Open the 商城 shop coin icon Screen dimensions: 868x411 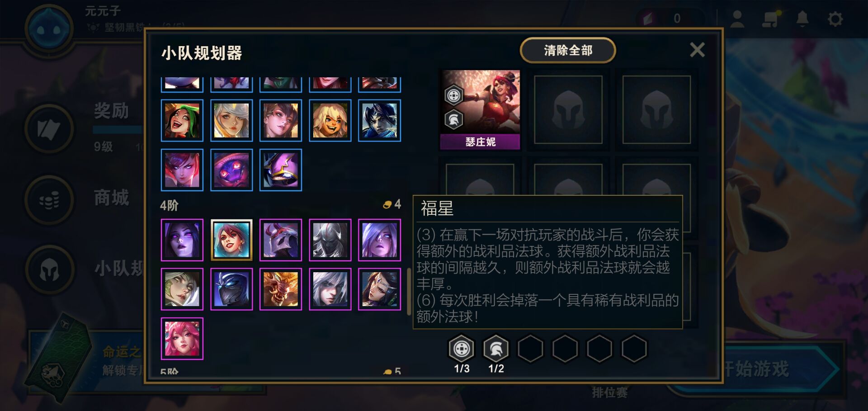(x=49, y=199)
